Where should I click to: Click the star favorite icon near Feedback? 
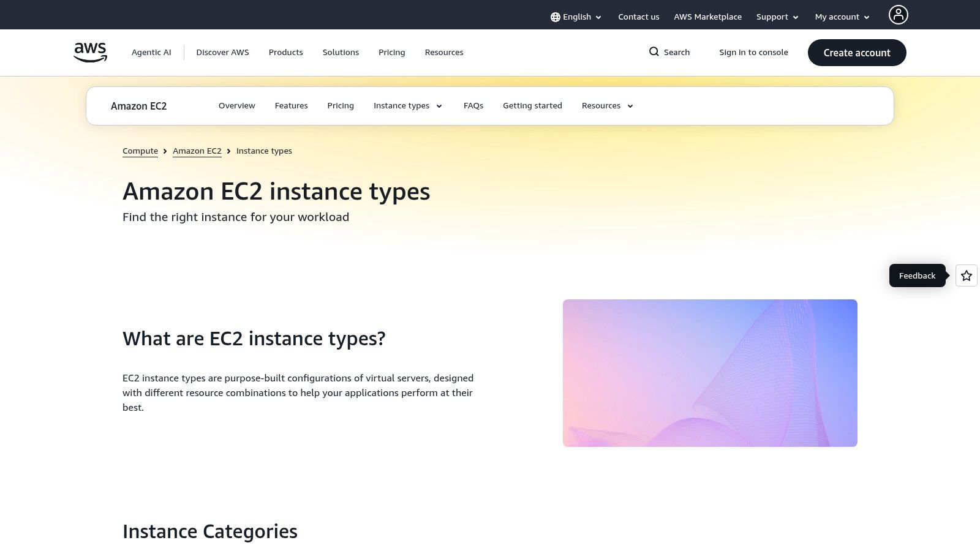[x=966, y=275]
